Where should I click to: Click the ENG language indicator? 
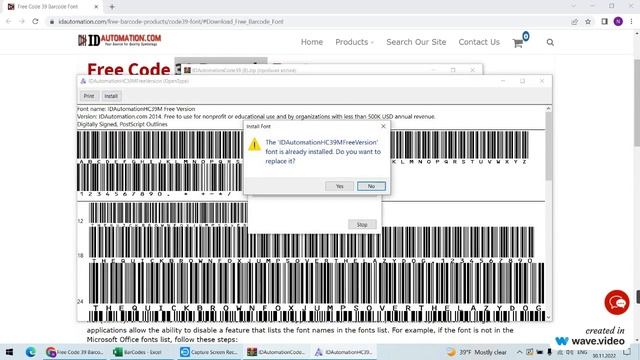pos(582,352)
